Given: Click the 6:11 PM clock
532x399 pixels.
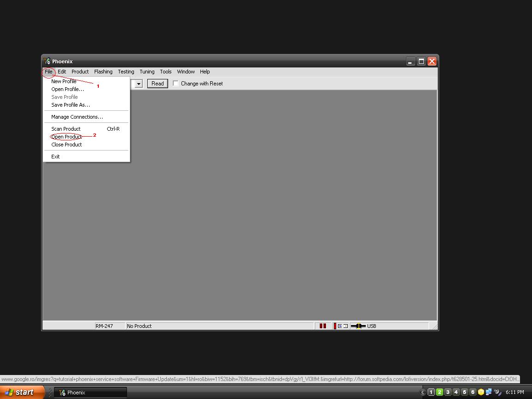Looking at the screenshot, I should coord(515,392).
